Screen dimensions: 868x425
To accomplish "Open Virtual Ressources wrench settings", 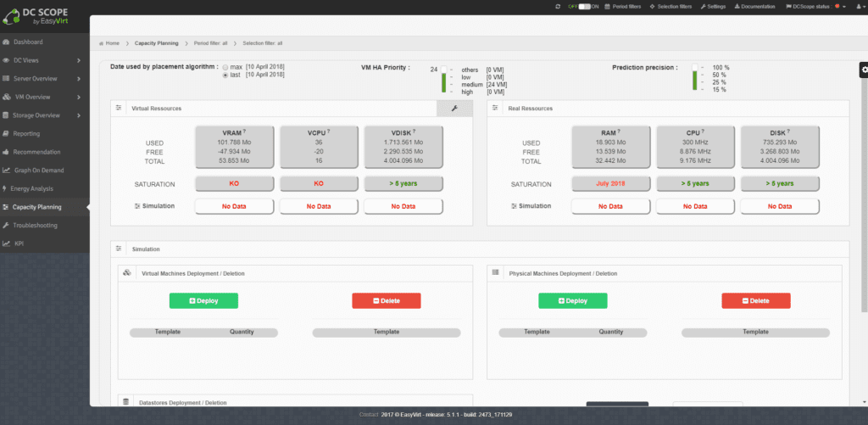I will 454,109.
